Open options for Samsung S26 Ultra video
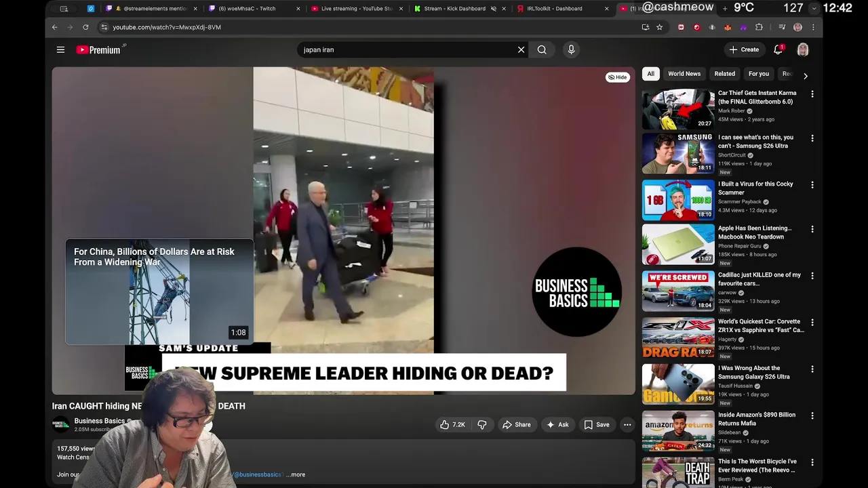The width and height of the screenshot is (868, 488). click(x=812, y=138)
